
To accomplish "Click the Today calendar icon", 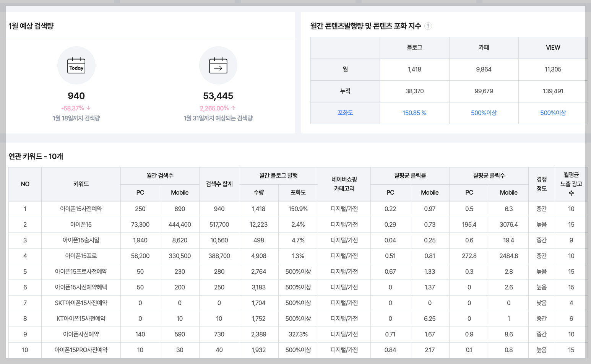I will (76, 65).
